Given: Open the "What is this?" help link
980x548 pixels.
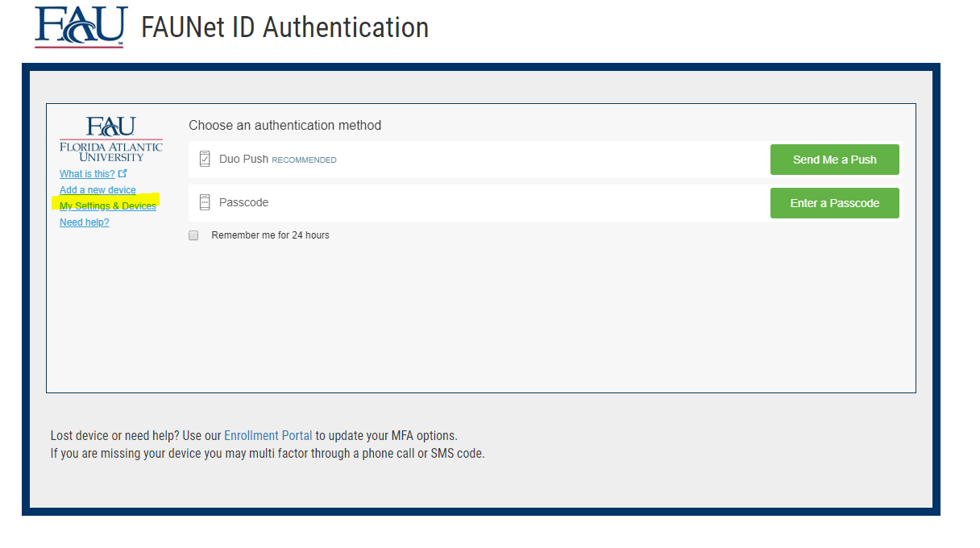Looking at the screenshot, I should [x=85, y=173].
